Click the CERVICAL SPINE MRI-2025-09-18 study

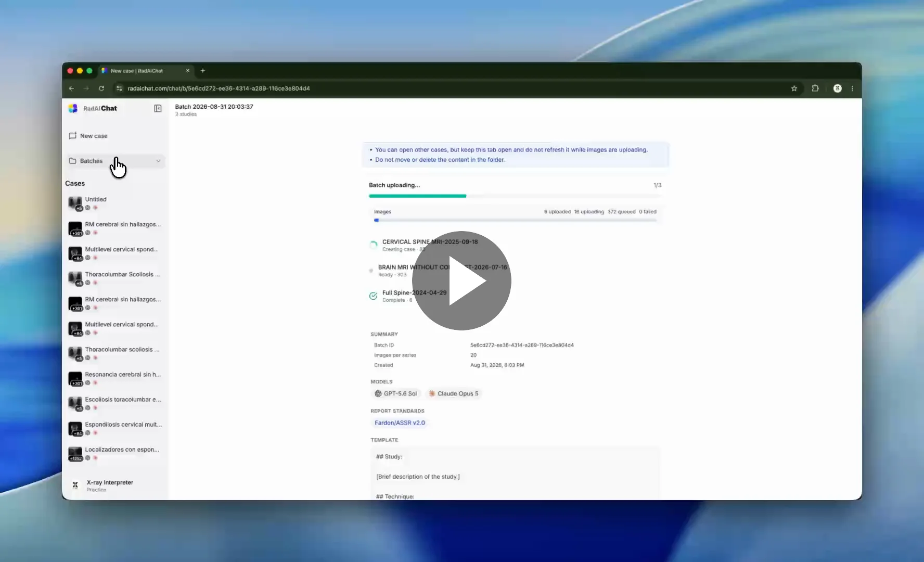click(430, 241)
